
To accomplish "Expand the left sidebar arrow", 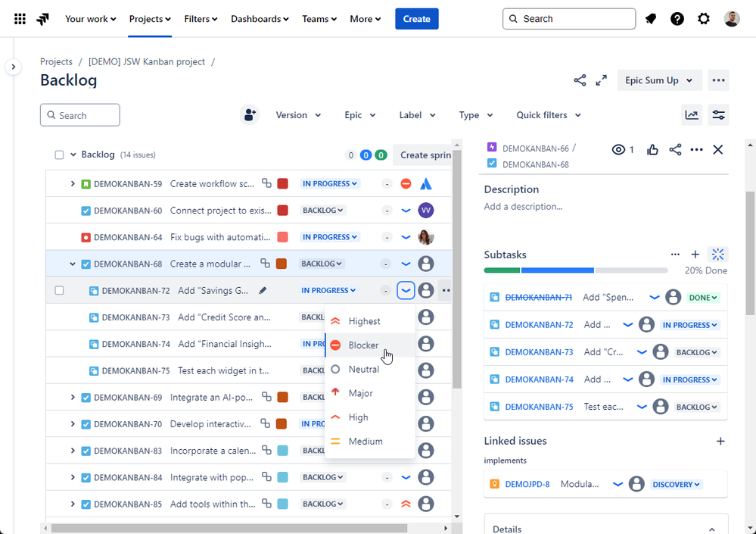I will click(x=14, y=67).
